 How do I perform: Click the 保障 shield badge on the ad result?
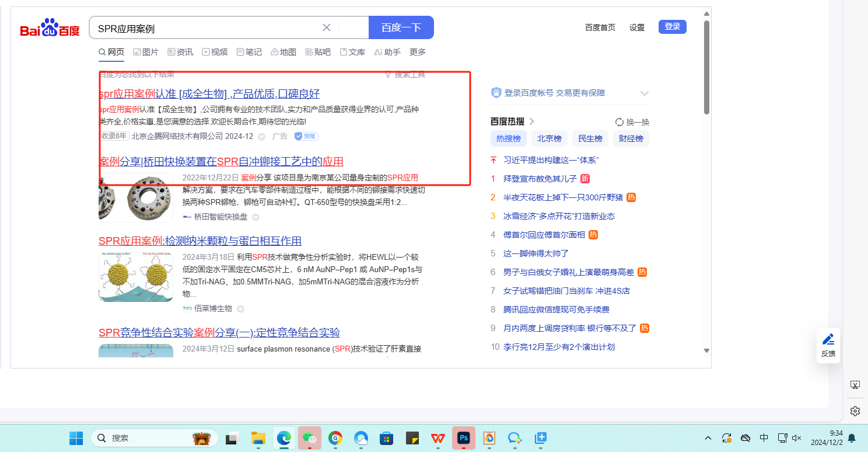pos(306,136)
